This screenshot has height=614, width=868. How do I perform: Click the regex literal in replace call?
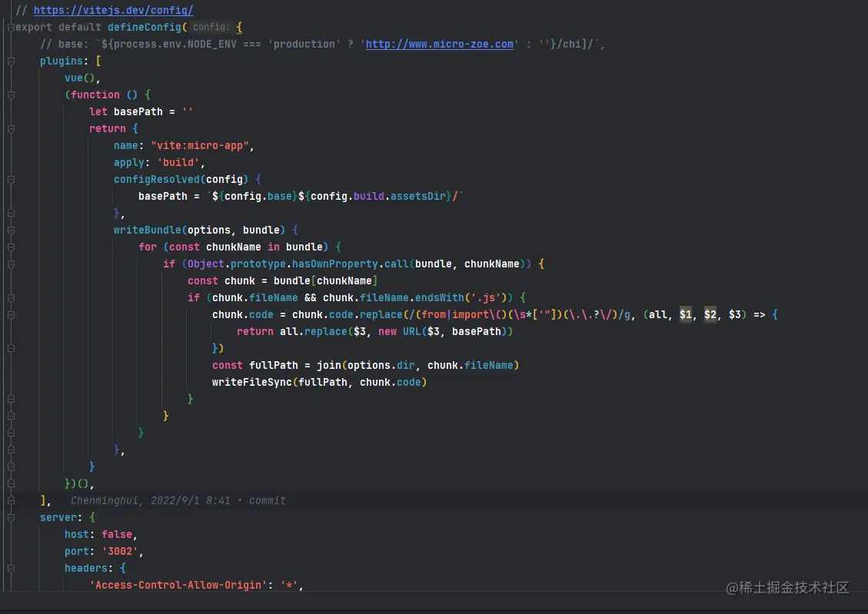517,315
